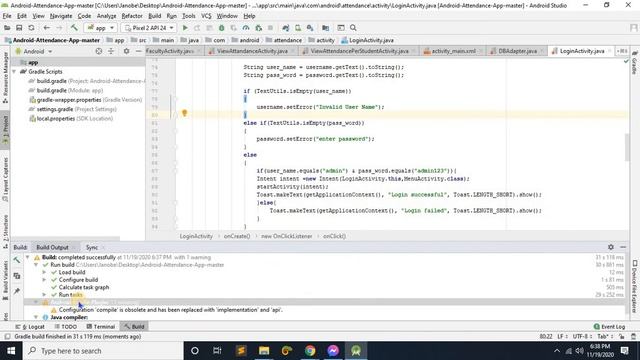Toggle the Project tool window sidebar button
The image size is (640, 360).
tap(5, 129)
